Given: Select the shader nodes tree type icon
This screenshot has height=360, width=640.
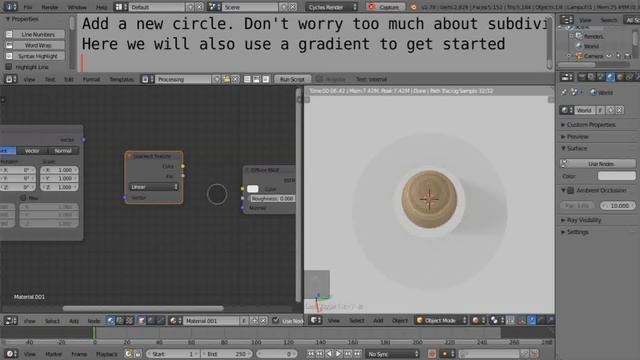Looking at the screenshot, I should [111, 321].
